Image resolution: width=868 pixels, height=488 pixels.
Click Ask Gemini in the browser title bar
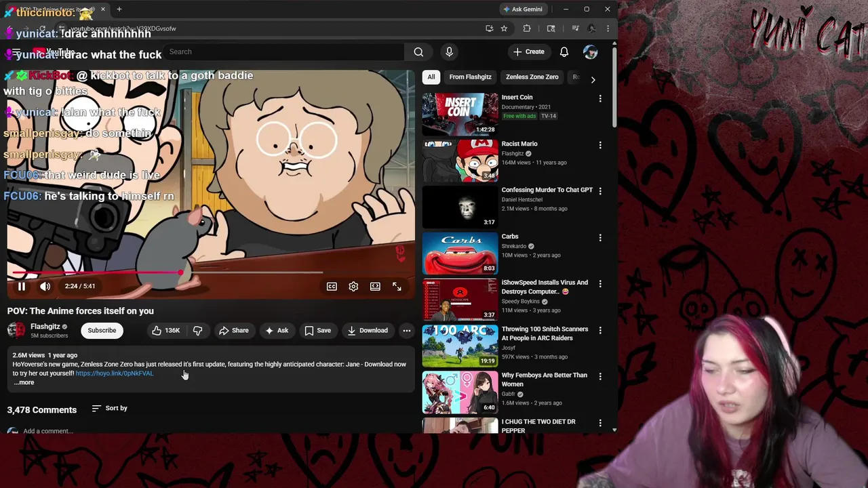(x=522, y=9)
